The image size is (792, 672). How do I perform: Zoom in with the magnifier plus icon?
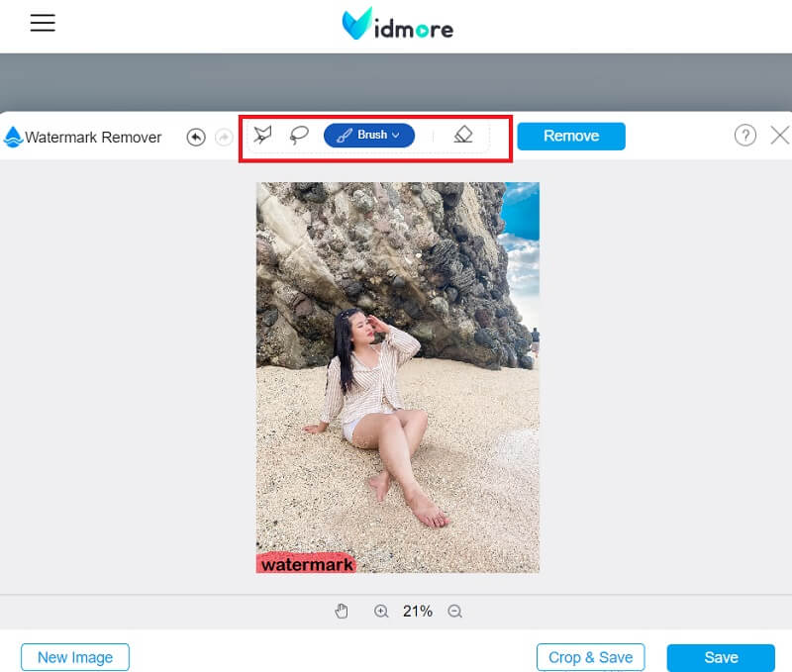point(381,612)
